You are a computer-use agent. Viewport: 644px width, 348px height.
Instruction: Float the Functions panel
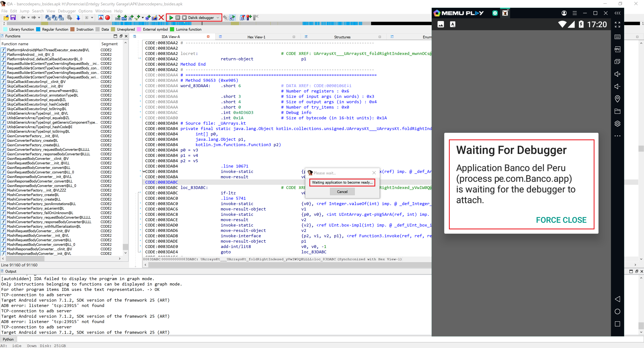[x=121, y=36]
